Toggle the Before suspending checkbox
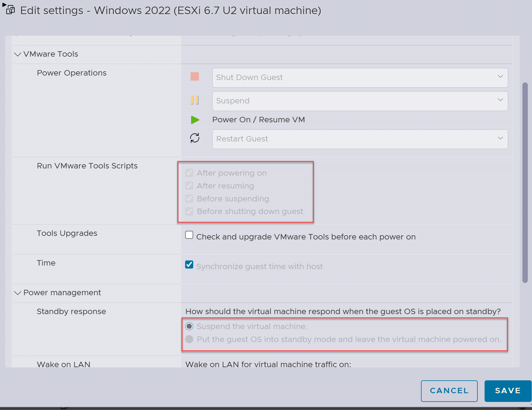This screenshot has width=532, height=410. tap(189, 199)
